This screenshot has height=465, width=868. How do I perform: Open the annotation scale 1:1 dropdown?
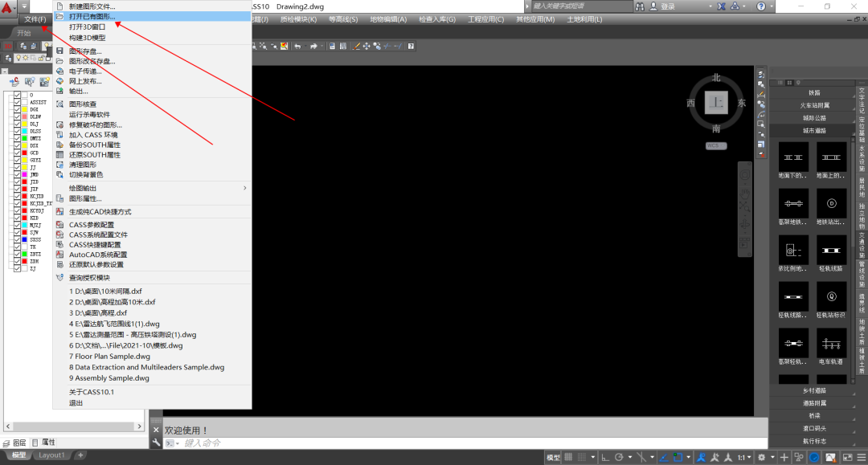coord(743,457)
